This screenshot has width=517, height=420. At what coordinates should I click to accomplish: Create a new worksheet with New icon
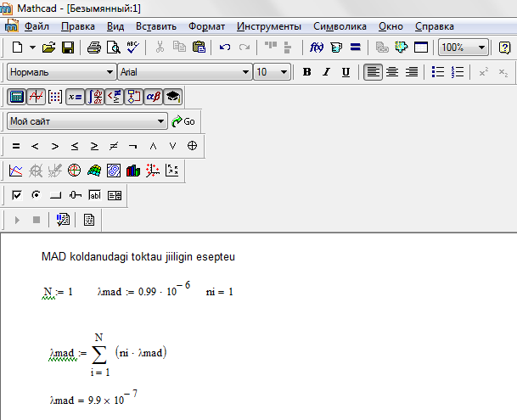(x=17, y=48)
